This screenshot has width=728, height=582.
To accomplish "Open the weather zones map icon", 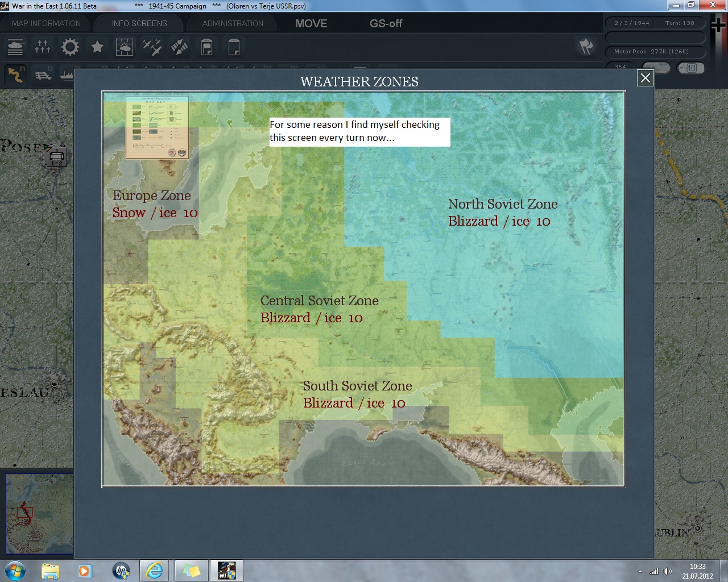I will [125, 47].
